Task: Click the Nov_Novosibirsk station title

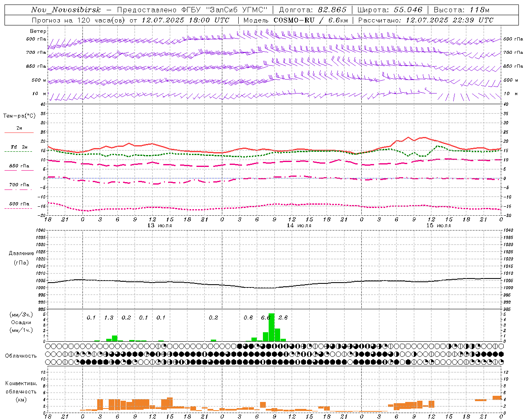Action: (66, 10)
